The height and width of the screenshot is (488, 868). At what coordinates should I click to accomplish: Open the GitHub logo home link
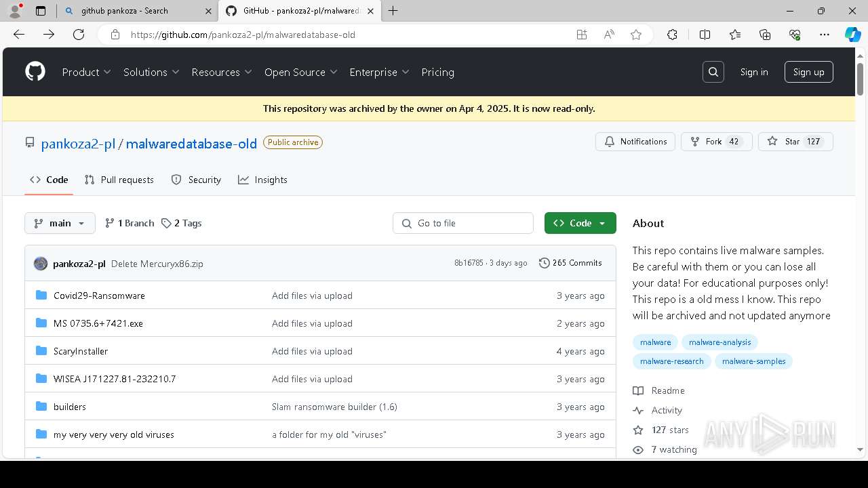click(35, 72)
